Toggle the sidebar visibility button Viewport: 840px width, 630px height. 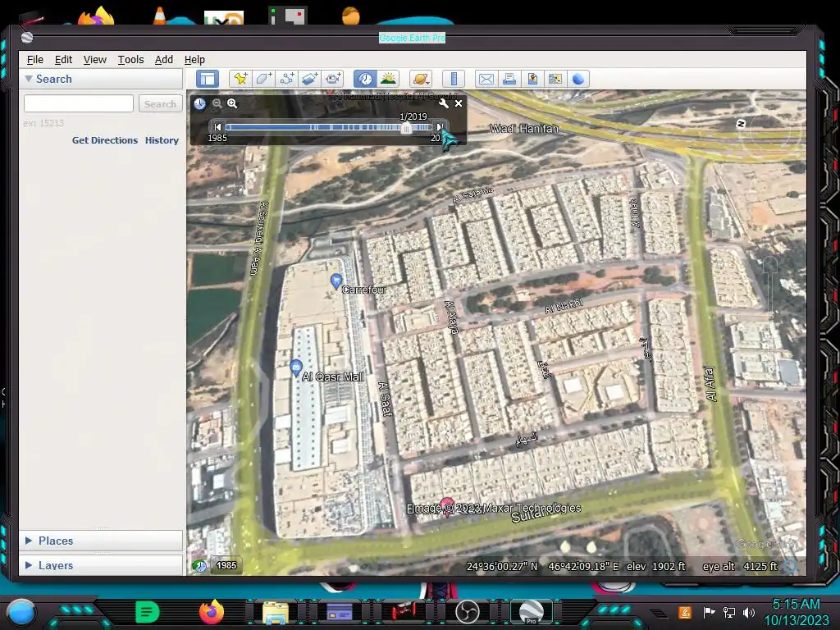(208, 80)
